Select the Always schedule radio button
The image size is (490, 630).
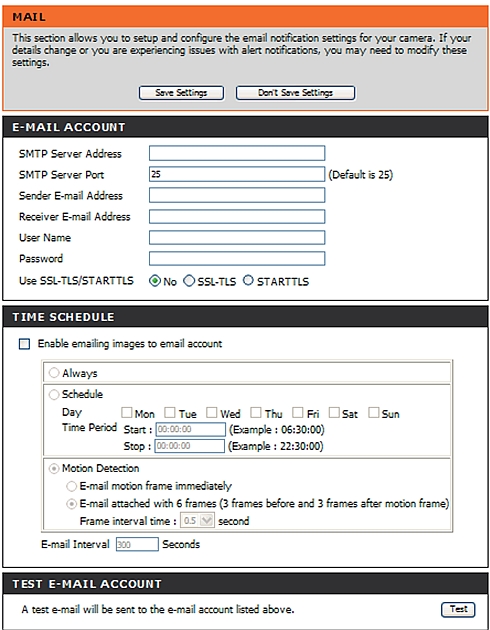click(x=54, y=373)
